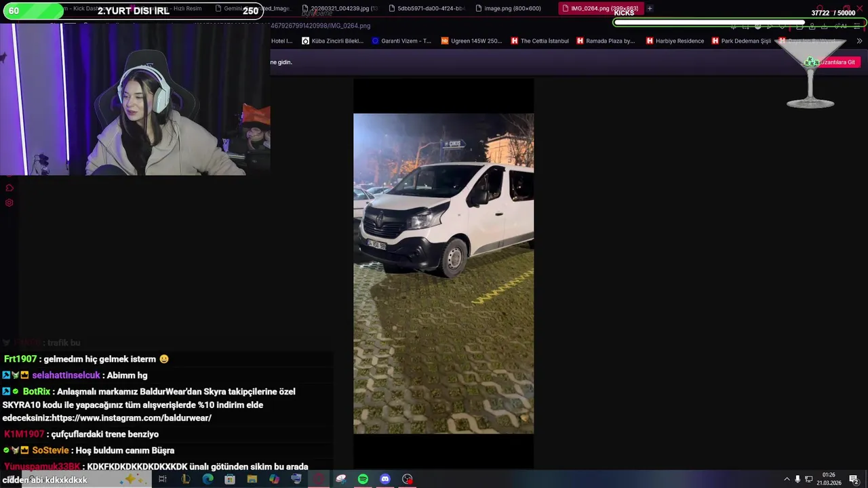Image resolution: width=868 pixels, height=488 pixels.
Task: Click the Uzantılara Git button
Action: [x=837, y=62]
